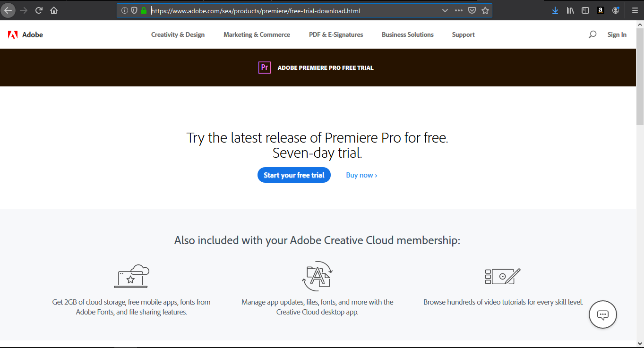Go to the browser home page icon
The width and height of the screenshot is (644, 348).
point(54,10)
